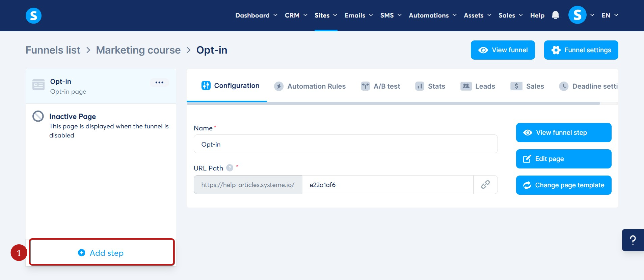
Task: Switch to the Stats tab
Action: coord(430,86)
